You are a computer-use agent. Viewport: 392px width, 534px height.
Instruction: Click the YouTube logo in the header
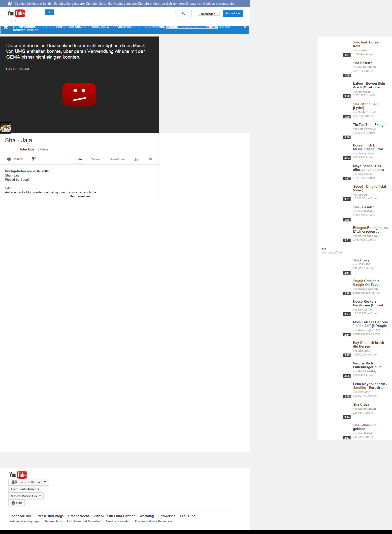coord(16,13)
